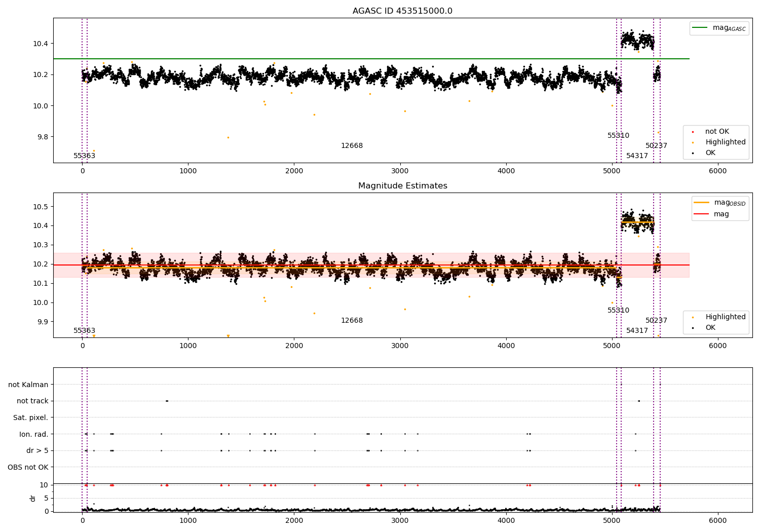Click obsid label 50237 in Magnitude Estimates plot
This screenshot has height=532, width=760.
pyautogui.click(x=656, y=321)
